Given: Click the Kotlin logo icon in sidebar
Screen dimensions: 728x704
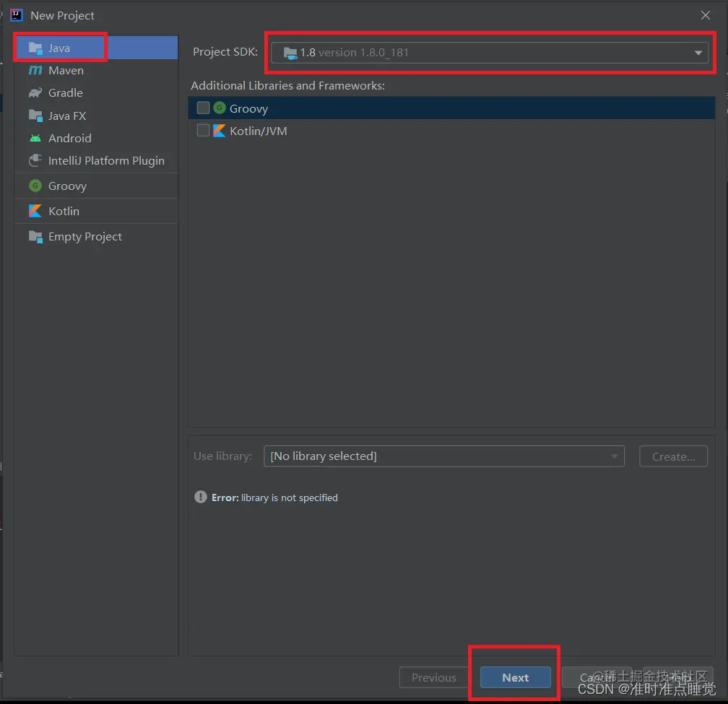Looking at the screenshot, I should (x=35, y=211).
